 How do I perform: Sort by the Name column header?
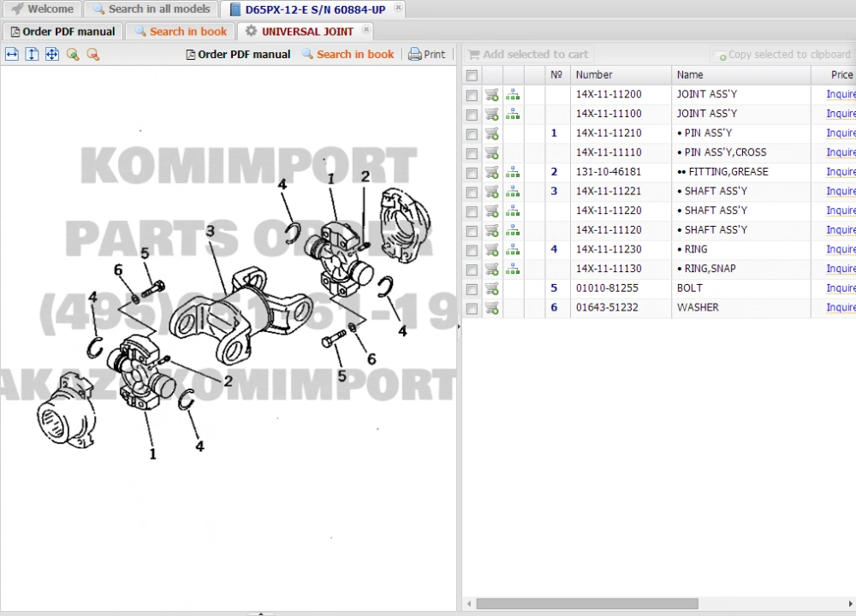740,74
